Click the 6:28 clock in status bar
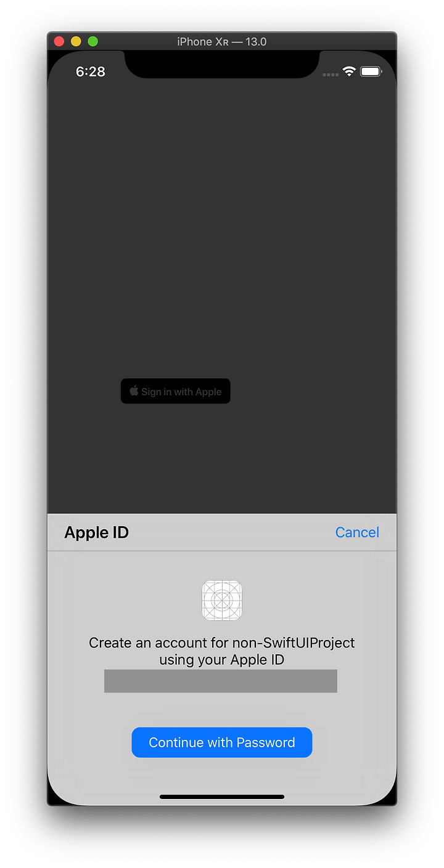Screen dimensions: 444x868 (x=91, y=71)
